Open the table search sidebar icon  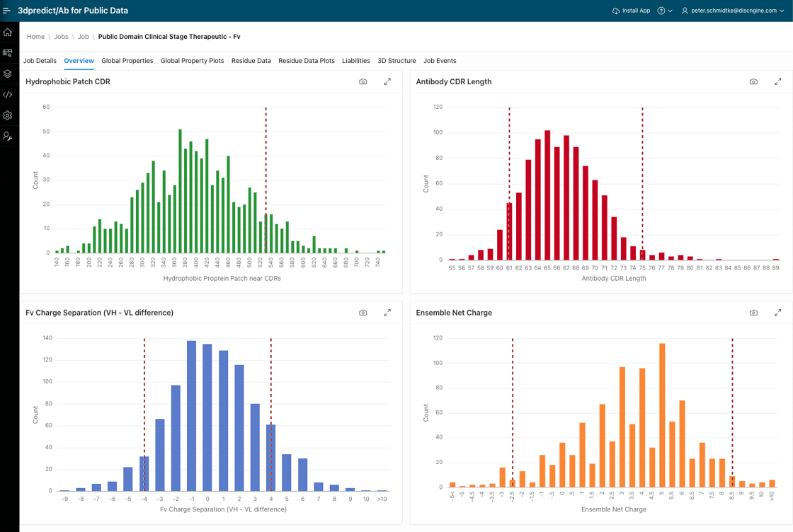(x=8, y=53)
